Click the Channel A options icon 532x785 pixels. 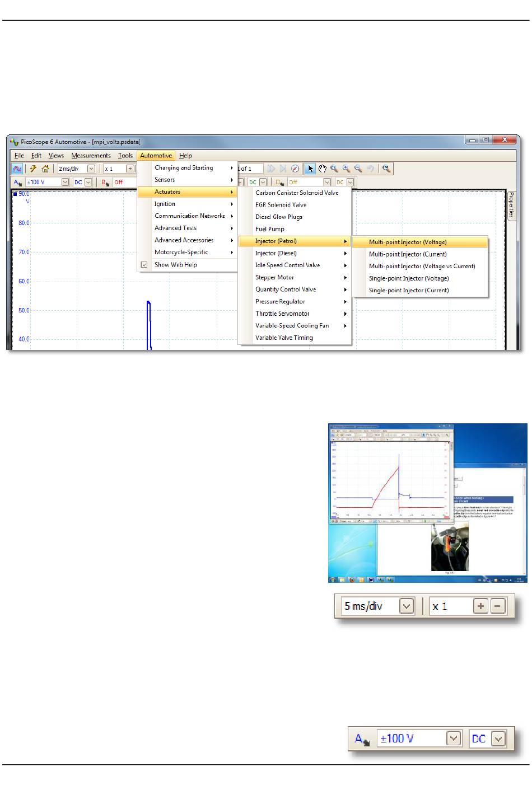tap(17, 183)
